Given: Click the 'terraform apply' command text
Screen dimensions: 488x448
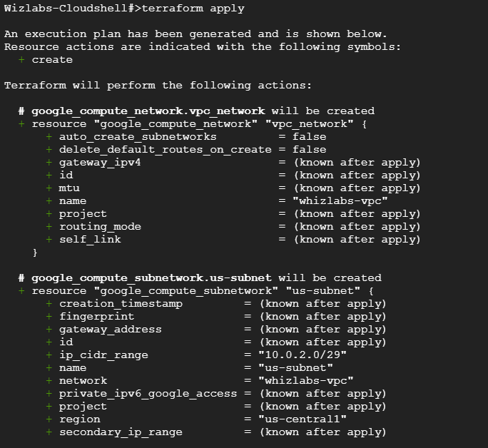Looking at the screenshot, I should (x=193, y=8).
